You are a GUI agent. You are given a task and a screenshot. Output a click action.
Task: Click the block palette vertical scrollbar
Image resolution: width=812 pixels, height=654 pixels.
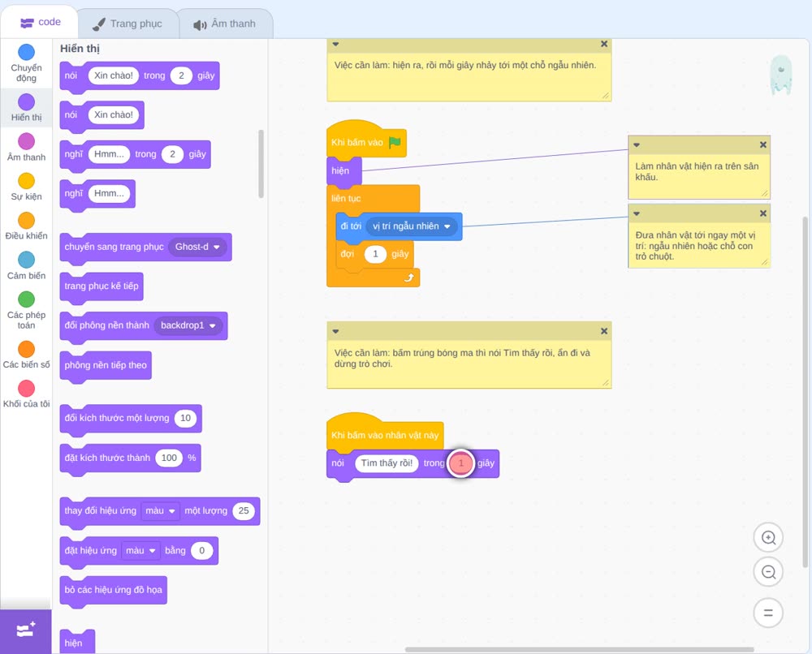(x=261, y=164)
